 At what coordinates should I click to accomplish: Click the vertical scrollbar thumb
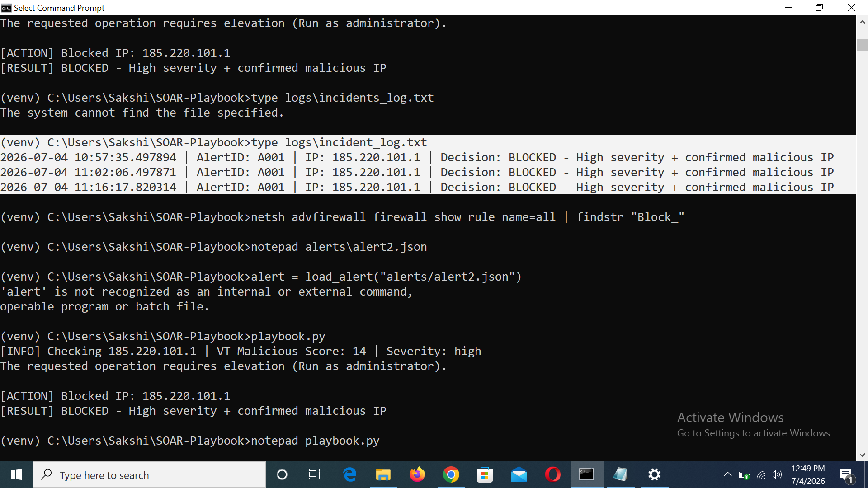862,45
